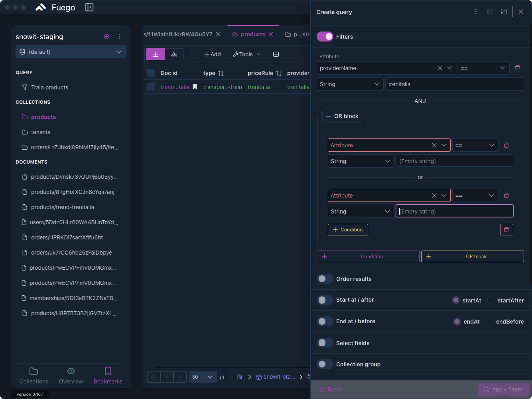The width and height of the screenshot is (532, 399).
Task: Click the back arrow icon beside snowit-staging
Action: (106, 37)
